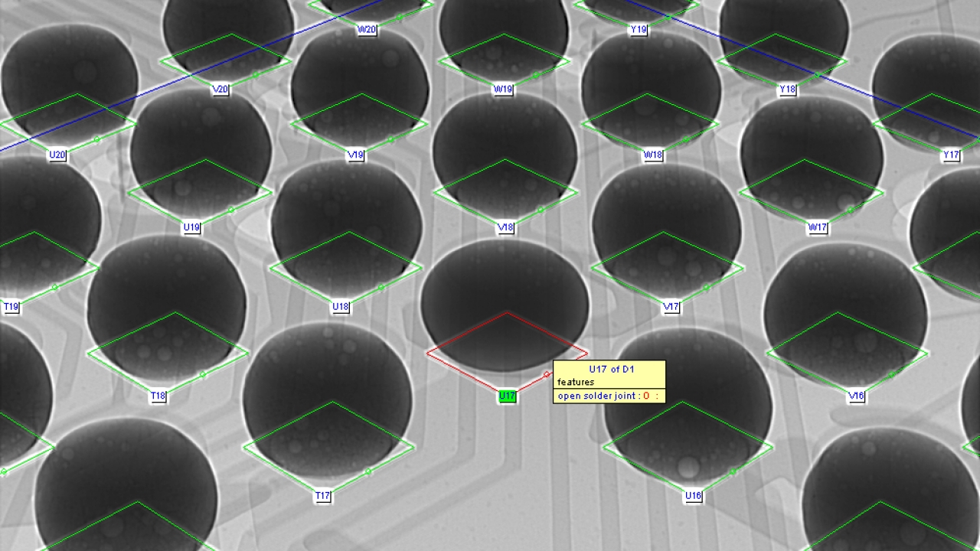Select the U18 pin label
This screenshot has height=551, width=980.
(x=341, y=308)
